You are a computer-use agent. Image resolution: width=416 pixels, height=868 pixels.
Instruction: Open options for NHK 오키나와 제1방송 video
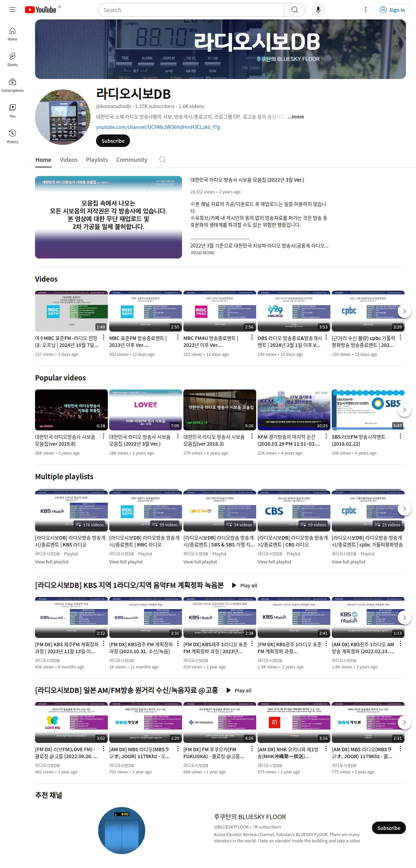326,748
